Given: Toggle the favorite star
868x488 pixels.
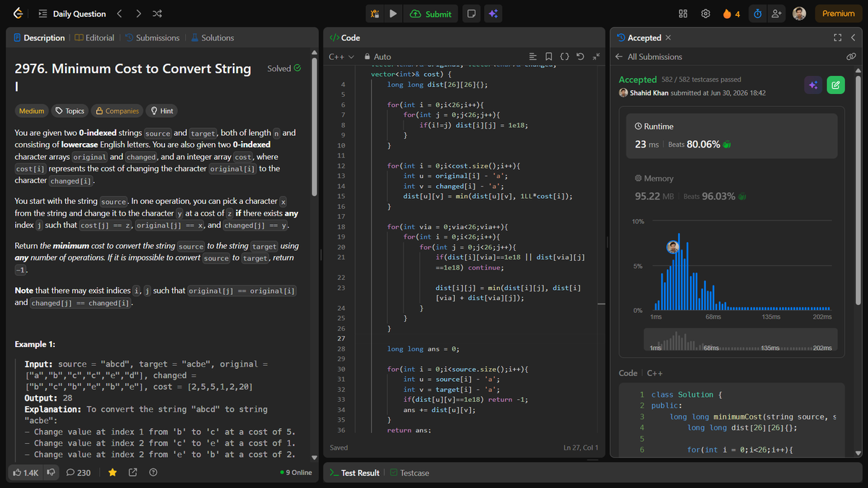Looking at the screenshot, I should [113, 472].
